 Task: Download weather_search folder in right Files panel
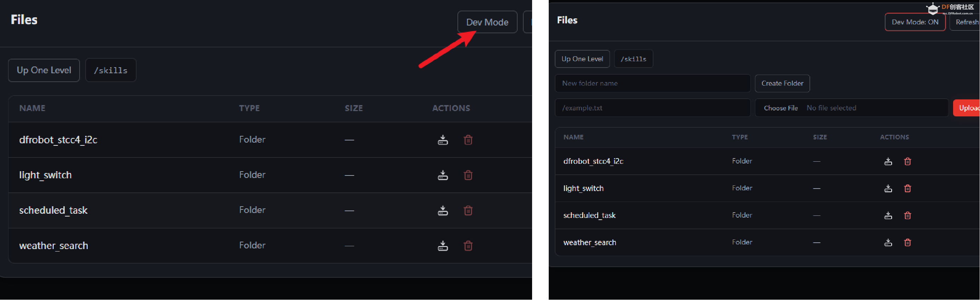click(888, 243)
